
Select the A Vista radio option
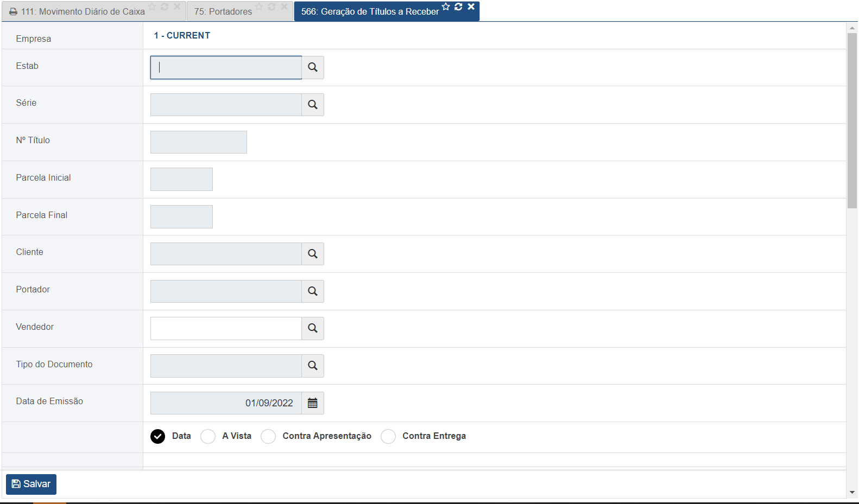coord(208,436)
